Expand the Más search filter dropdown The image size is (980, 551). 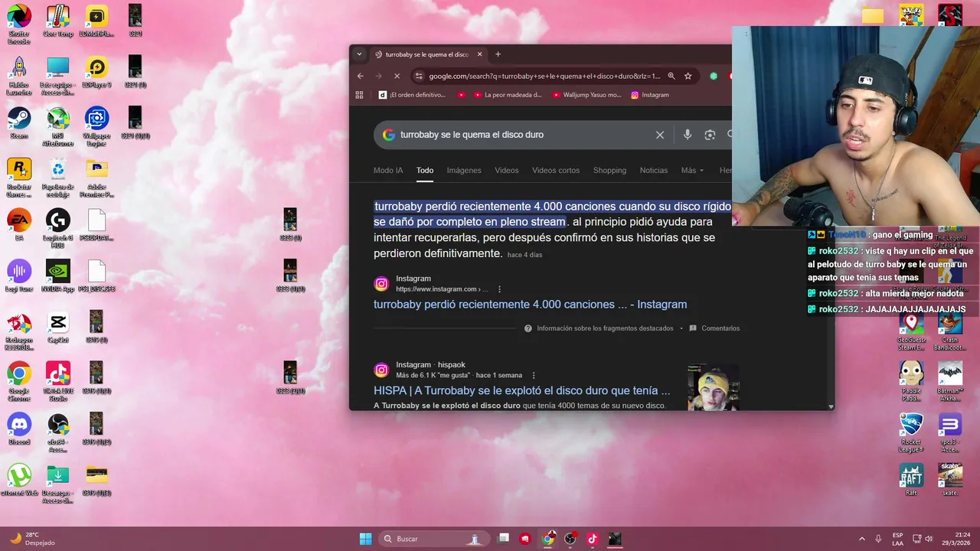(x=692, y=171)
